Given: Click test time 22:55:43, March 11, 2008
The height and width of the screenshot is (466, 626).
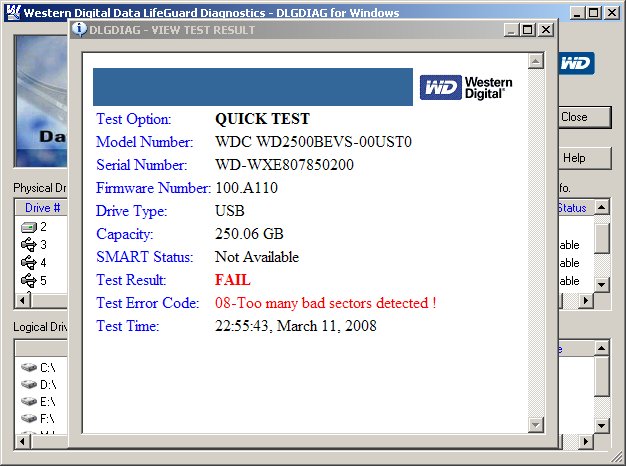Looking at the screenshot, I should coord(295,326).
